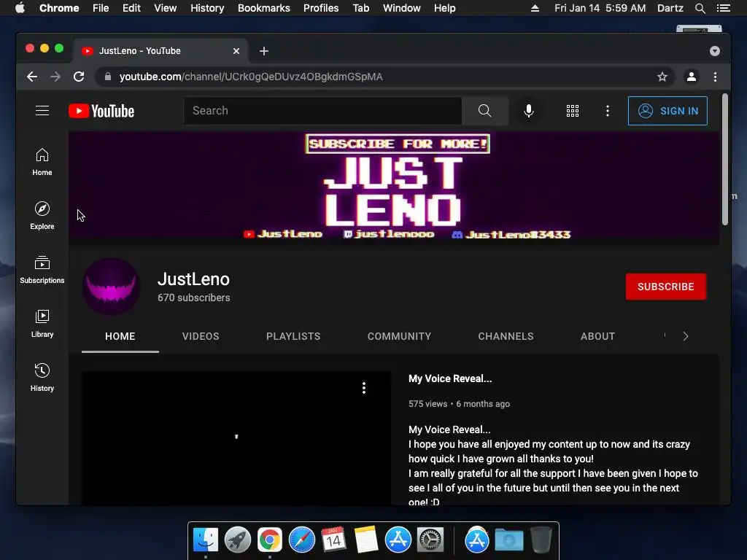Open Safari from the Dock
The width and height of the screenshot is (747, 560).
302,540
